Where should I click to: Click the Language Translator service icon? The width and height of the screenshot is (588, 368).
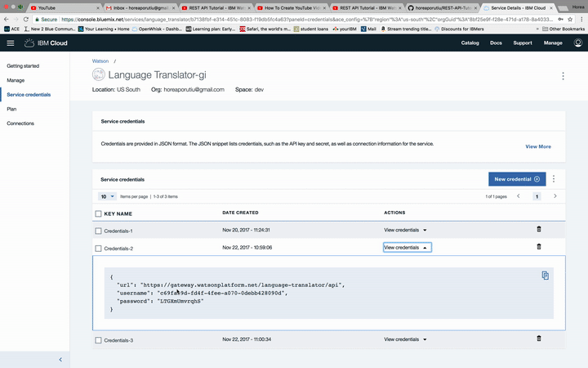coord(99,74)
